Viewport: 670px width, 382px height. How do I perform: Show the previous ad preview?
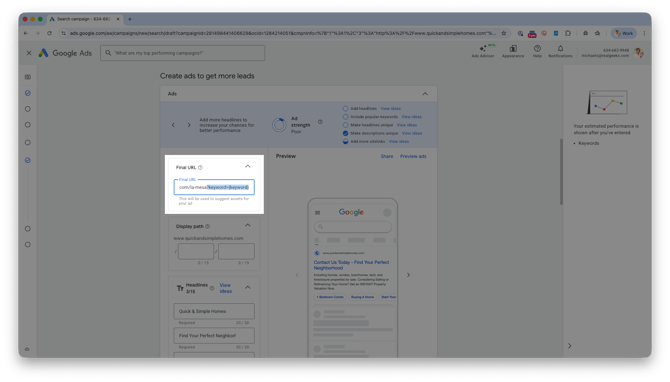pyautogui.click(x=297, y=275)
